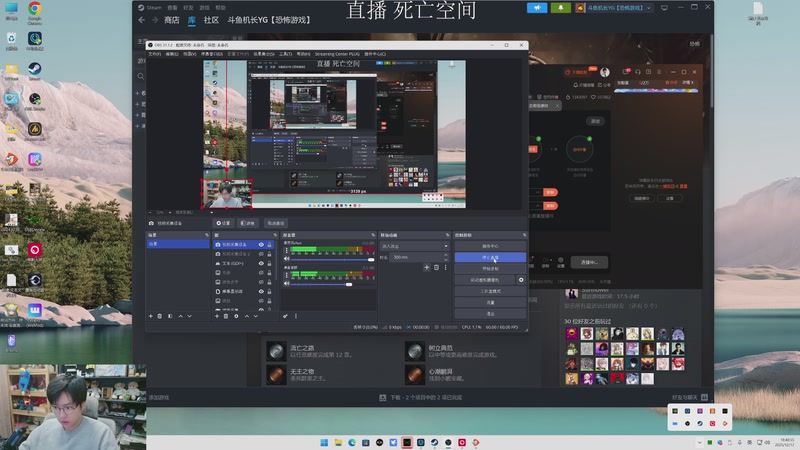Go back in Steam with left arrow

[x=142, y=20]
